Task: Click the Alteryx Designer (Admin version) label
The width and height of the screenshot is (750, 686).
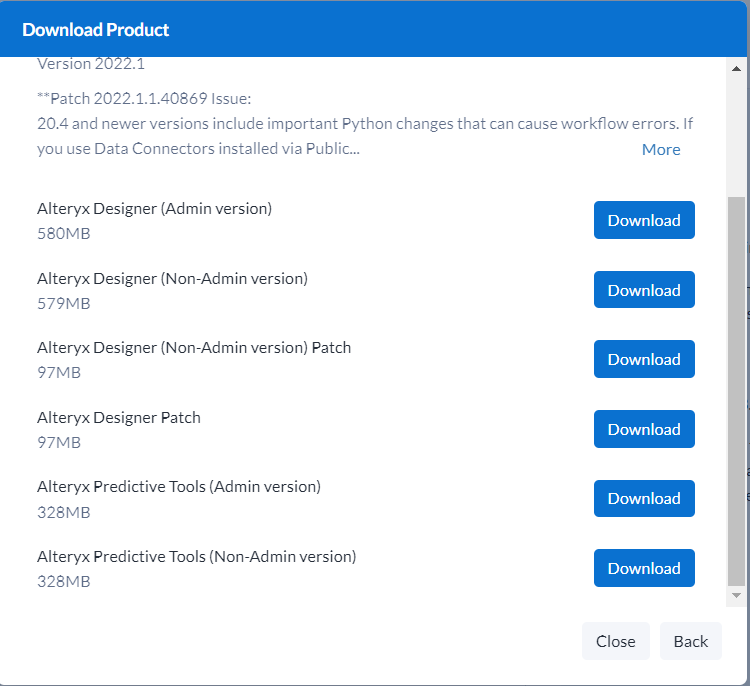Action: 154,209
